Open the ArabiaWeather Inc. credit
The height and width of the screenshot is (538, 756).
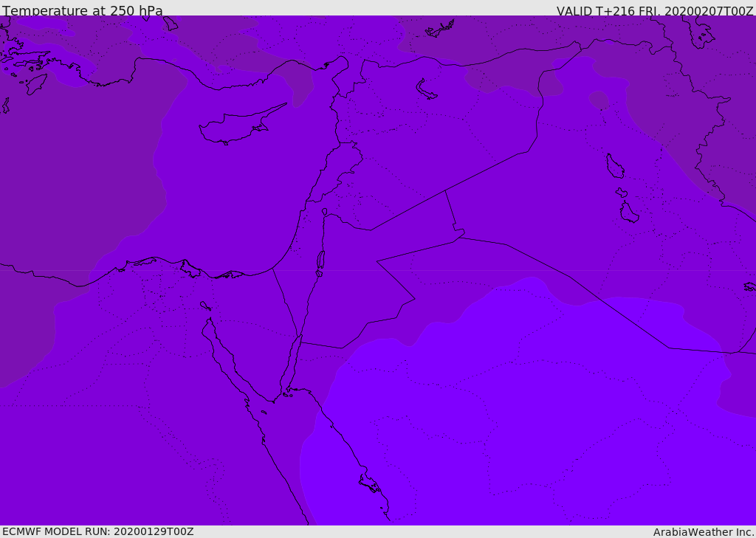pyautogui.click(x=704, y=532)
